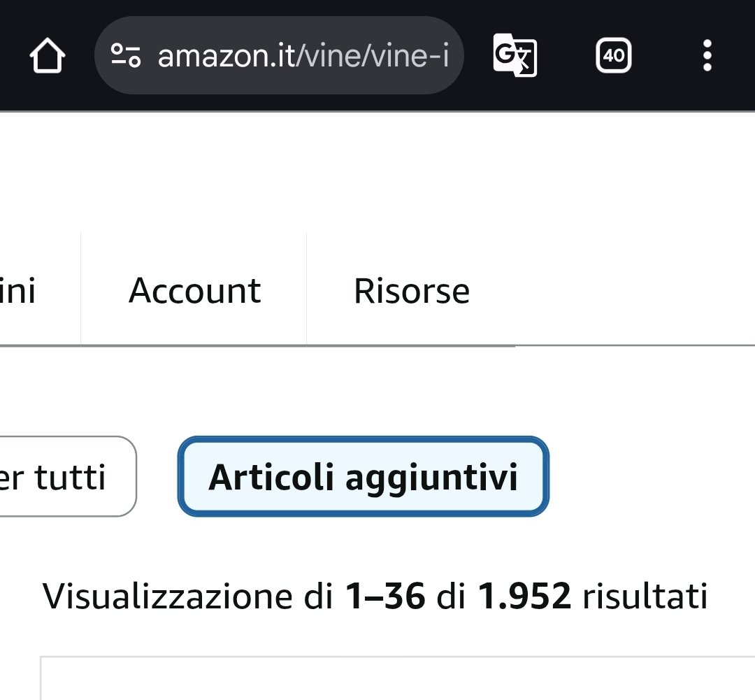Click the word "risultati" in results summary

pyautogui.click(x=645, y=597)
